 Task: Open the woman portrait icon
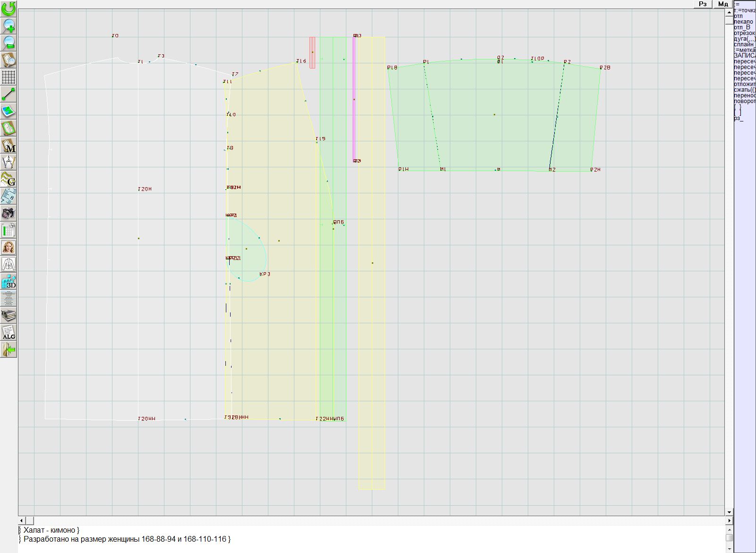(x=9, y=247)
